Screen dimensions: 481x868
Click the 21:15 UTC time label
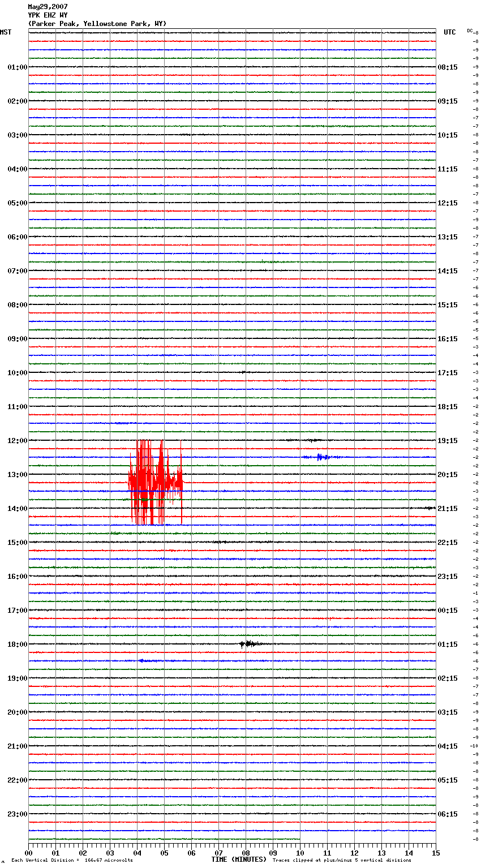448,509
